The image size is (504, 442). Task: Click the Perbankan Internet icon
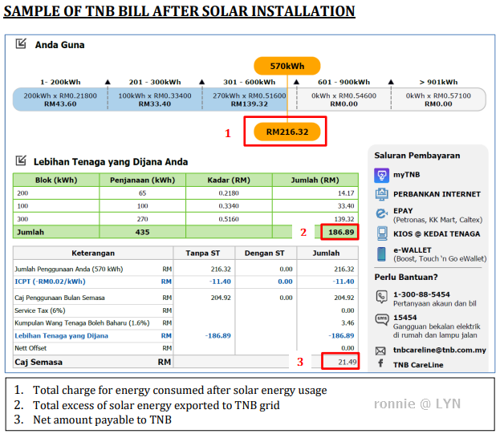click(x=381, y=194)
